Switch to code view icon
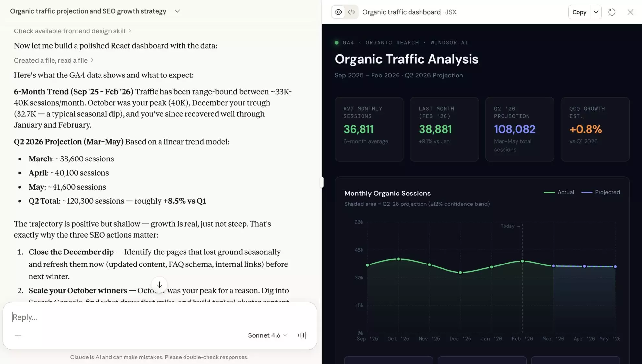 pos(351,12)
